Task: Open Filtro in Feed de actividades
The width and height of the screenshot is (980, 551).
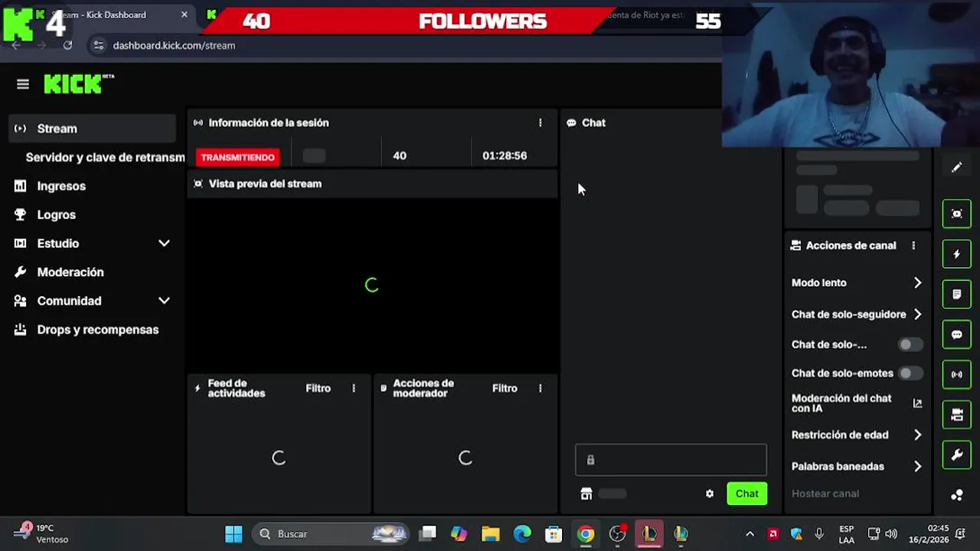Action: [x=318, y=388]
